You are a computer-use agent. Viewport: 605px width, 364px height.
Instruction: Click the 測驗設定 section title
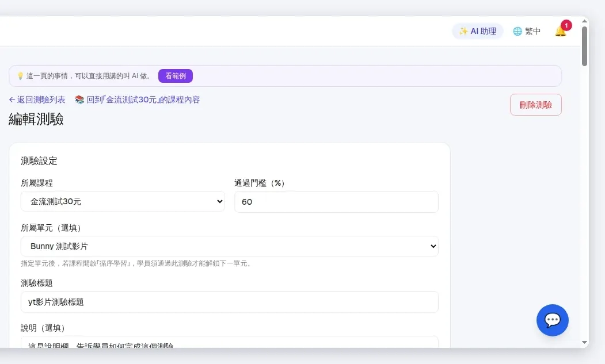tap(39, 161)
